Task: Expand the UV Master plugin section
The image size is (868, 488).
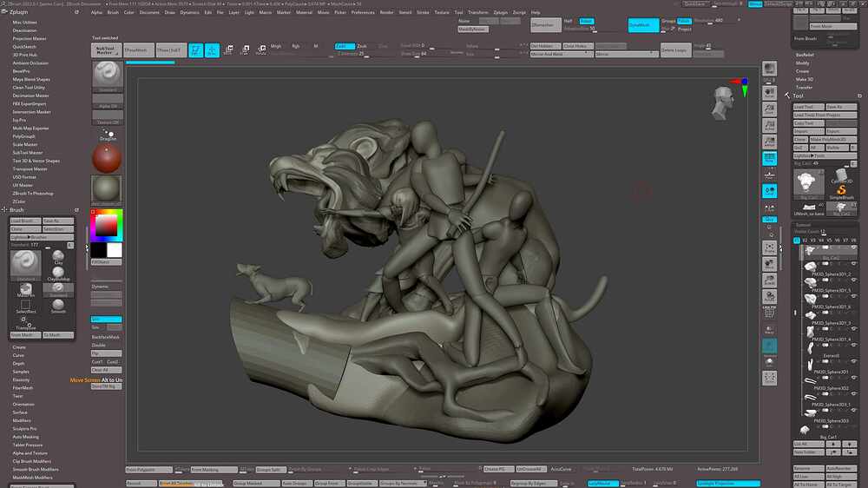Action: pos(23,185)
